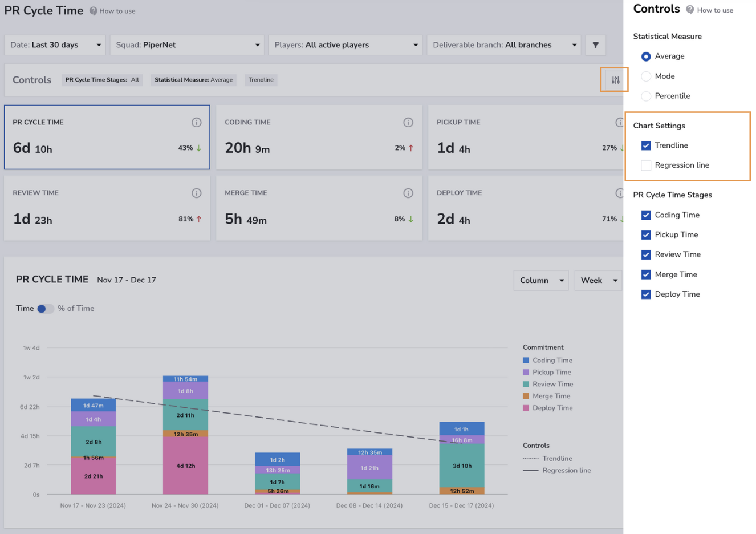
Task: Open help icon beside Controls panel title
Action: 690,10
